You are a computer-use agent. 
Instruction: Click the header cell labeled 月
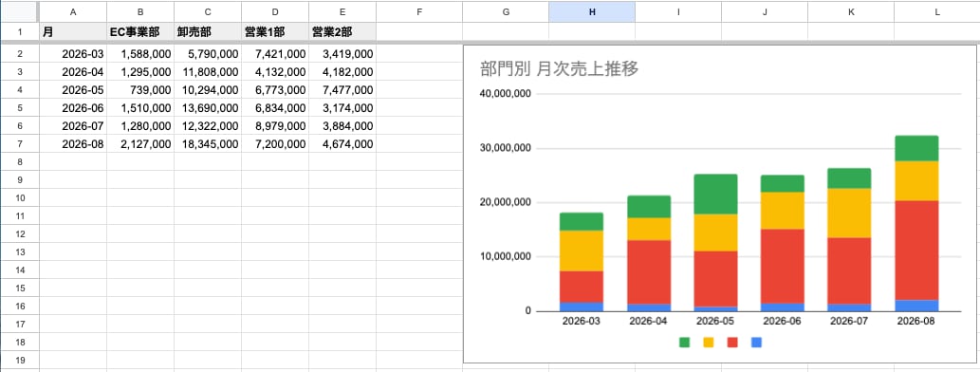click(x=73, y=32)
